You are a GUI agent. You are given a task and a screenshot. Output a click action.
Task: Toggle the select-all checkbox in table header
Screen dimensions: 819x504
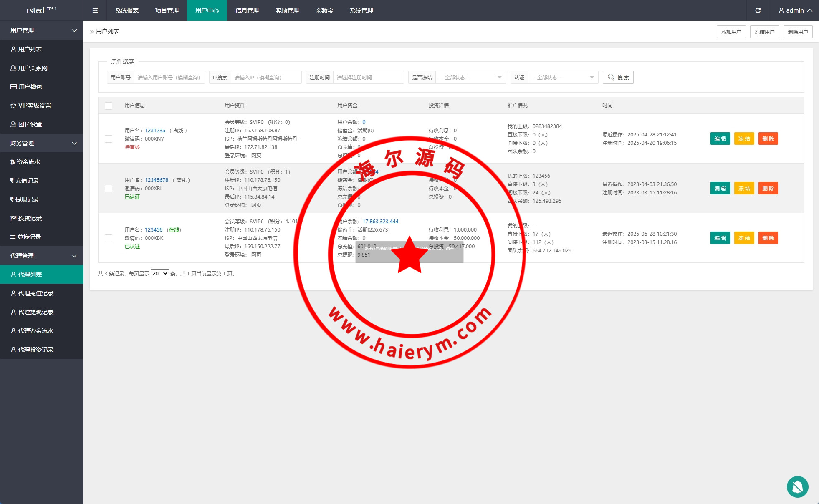pyautogui.click(x=109, y=106)
